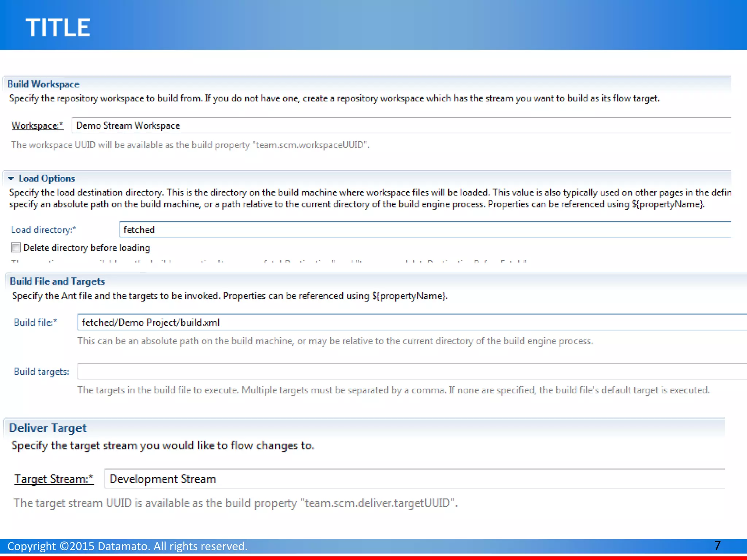Click the slide page number 7
The height and width of the screenshot is (560, 747).
pos(717,545)
